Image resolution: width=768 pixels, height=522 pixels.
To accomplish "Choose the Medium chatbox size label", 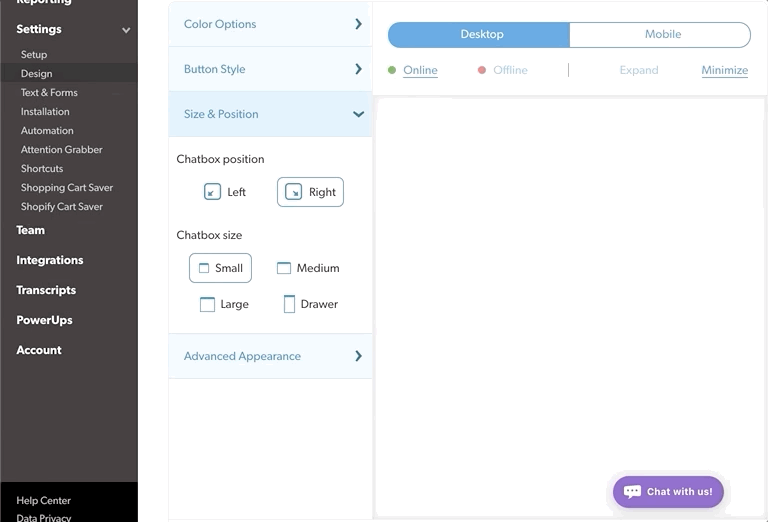I will point(318,268).
